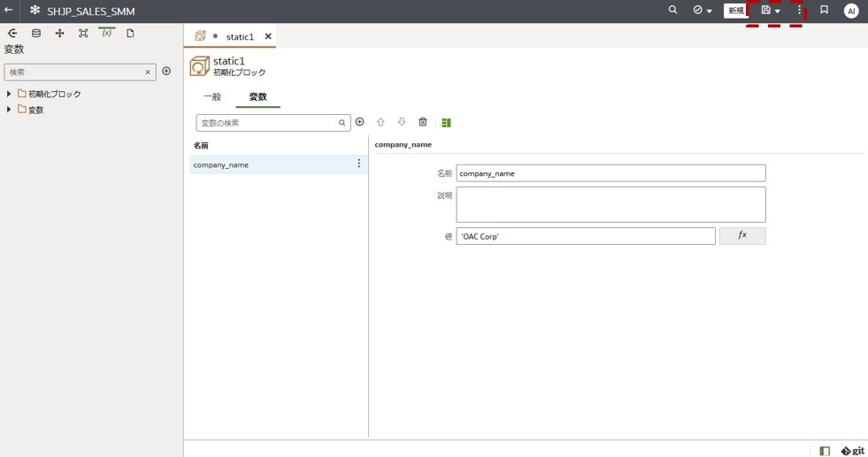Add a new item with left plus icon
This screenshot has height=457, width=868.
[166, 71]
